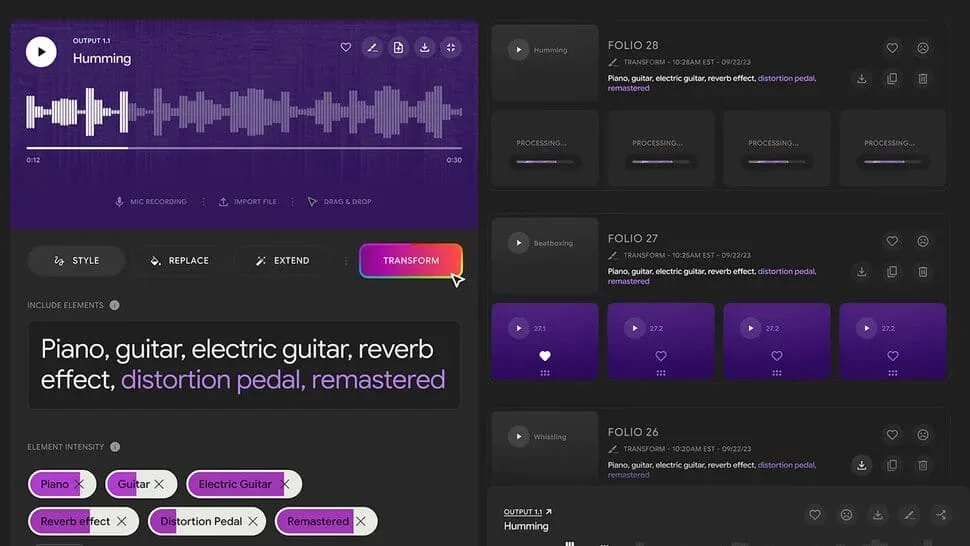
Task: Choose Mic Recording input
Action: pyautogui.click(x=151, y=202)
